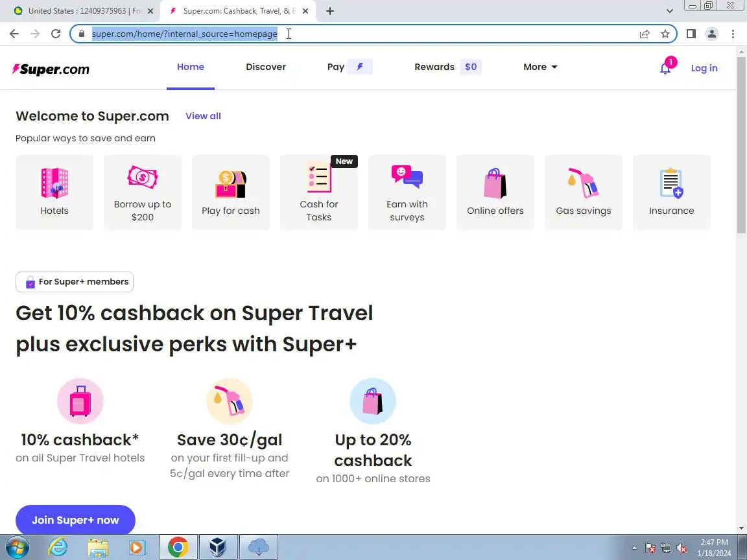Open the Cash for Tasks card

click(x=319, y=192)
